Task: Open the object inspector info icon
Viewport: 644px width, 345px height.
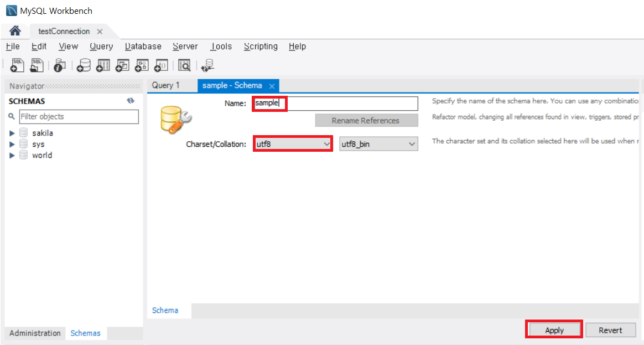Action: pos(60,65)
